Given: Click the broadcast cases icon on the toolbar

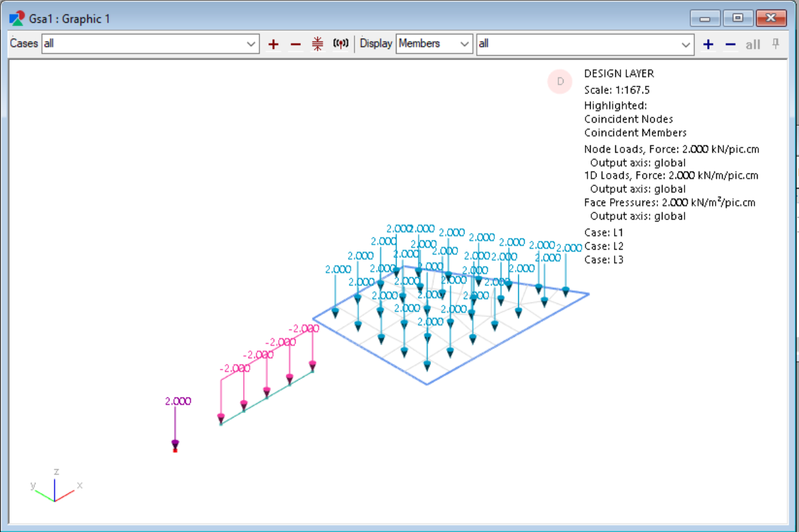Looking at the screenshot, I should pyautogui.click(x=340, y=43).
